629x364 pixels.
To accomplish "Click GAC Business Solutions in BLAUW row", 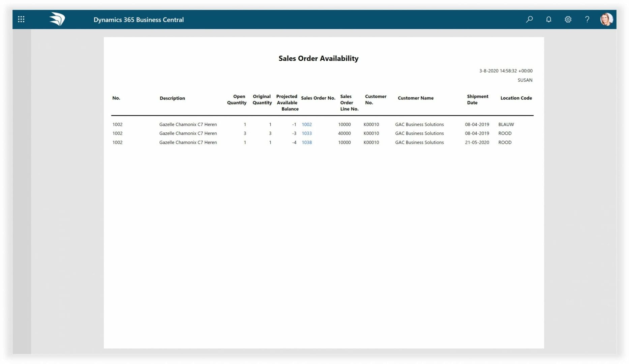I will tap(419, 124).
